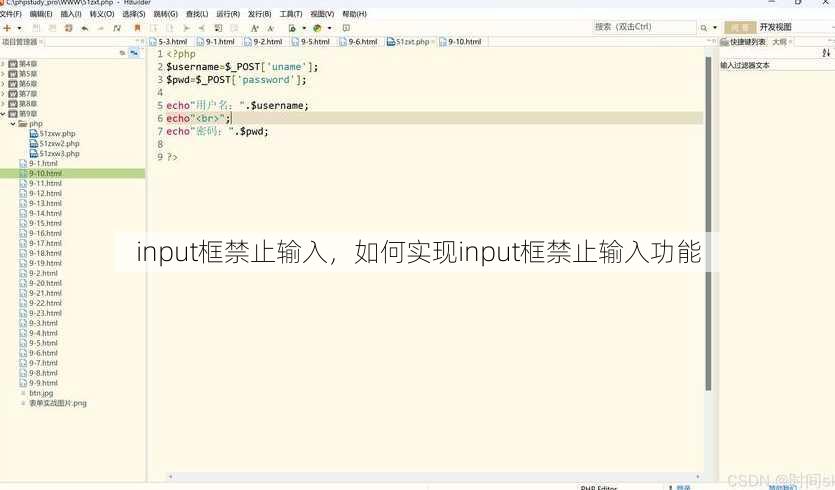Viewport: 835px width, 490px height.
Task: Click the orange bookmark toolbar icon
Action: (x=137, y=28)
